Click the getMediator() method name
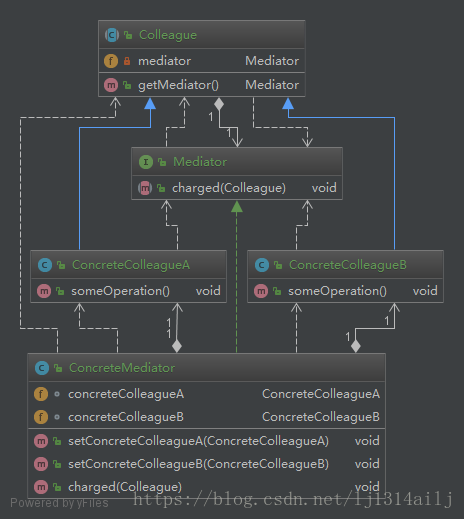This screenshot has width=464, height=519. pyautogui.click(x=178, y=85)
